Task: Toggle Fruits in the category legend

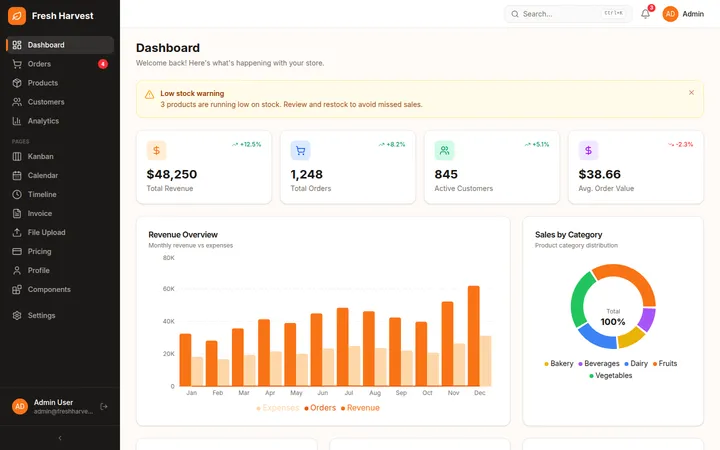Action: (x=665, y=364)
